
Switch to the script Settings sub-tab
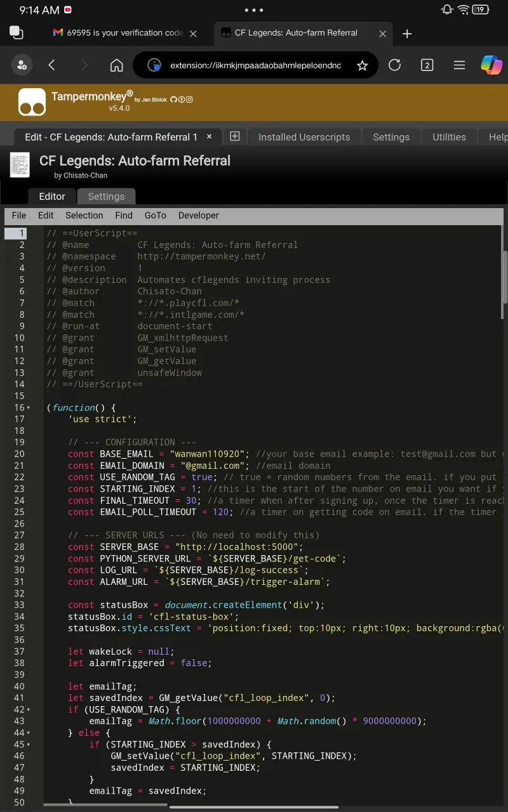tap(106, 197)
